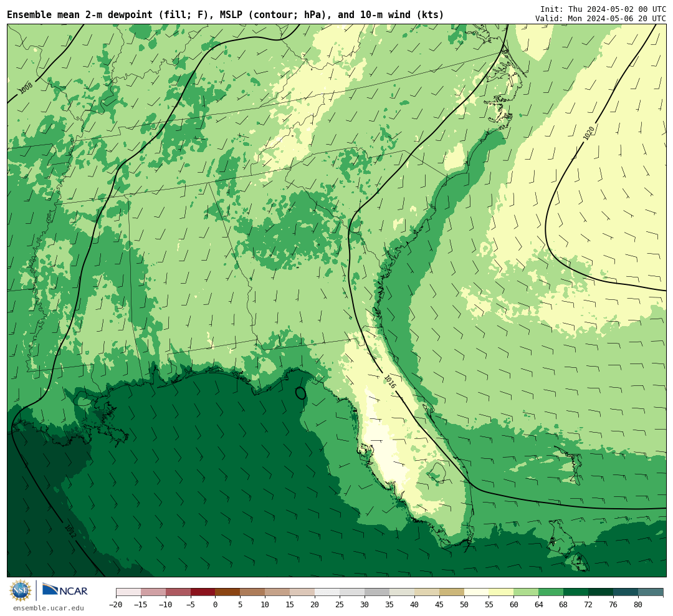Screen dimensions: 673x616
Task: Click the -20 colorbar tick label
Action: click(116, 605)
